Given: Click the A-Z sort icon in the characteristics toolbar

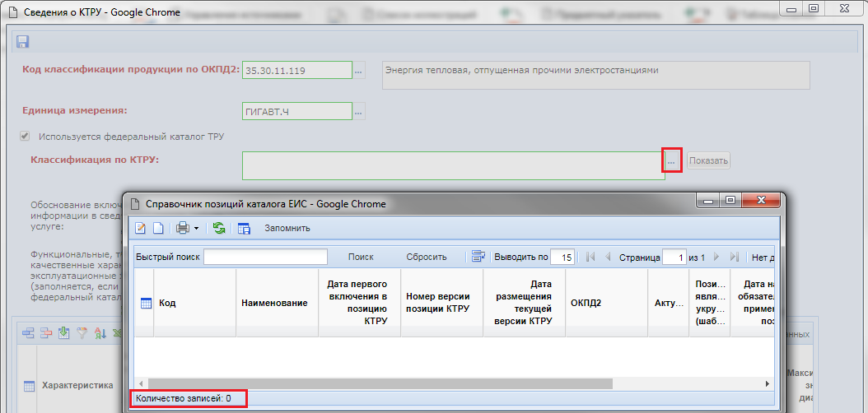Looking at the screenshot, I should tap(100, 333).
